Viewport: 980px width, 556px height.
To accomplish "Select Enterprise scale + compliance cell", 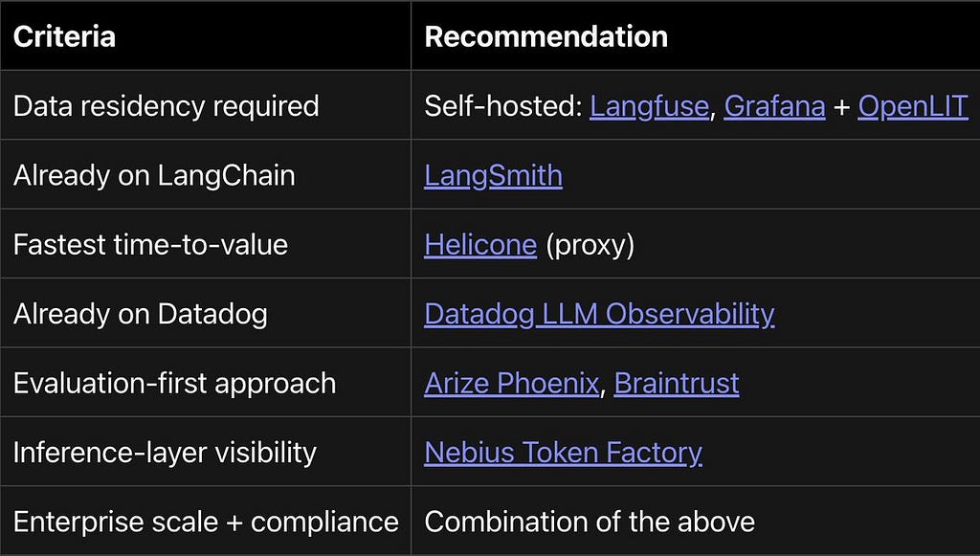I will pyautogui.click(x=206, y=521).
